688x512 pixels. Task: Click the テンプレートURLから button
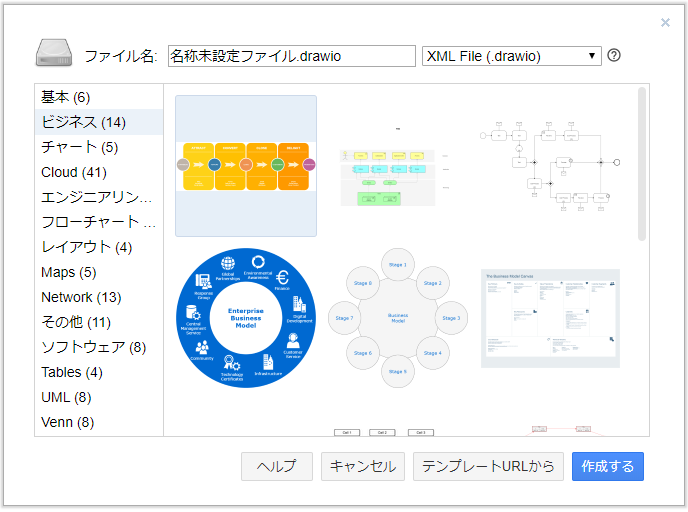click(x=488, y=466)
